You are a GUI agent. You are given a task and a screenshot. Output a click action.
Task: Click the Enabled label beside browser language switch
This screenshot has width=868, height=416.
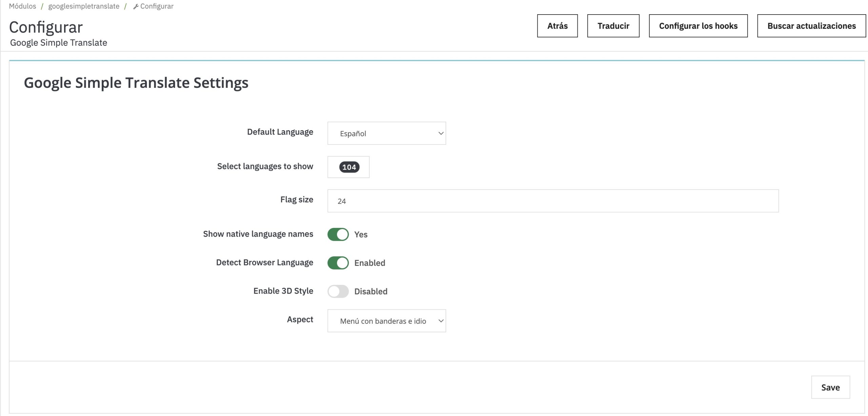point(370,263)
